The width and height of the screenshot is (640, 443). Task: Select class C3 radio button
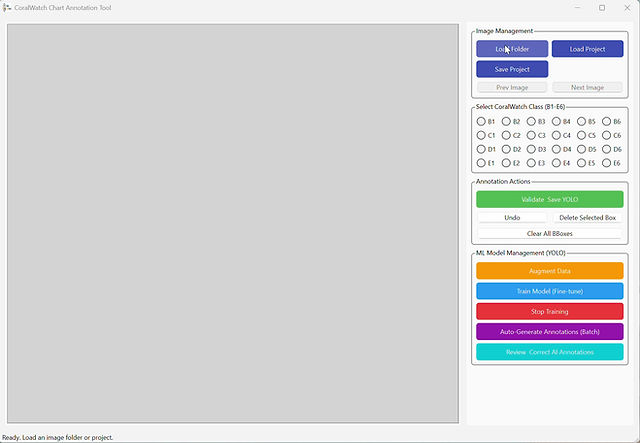pyautogui.click(x=531, y=135)
